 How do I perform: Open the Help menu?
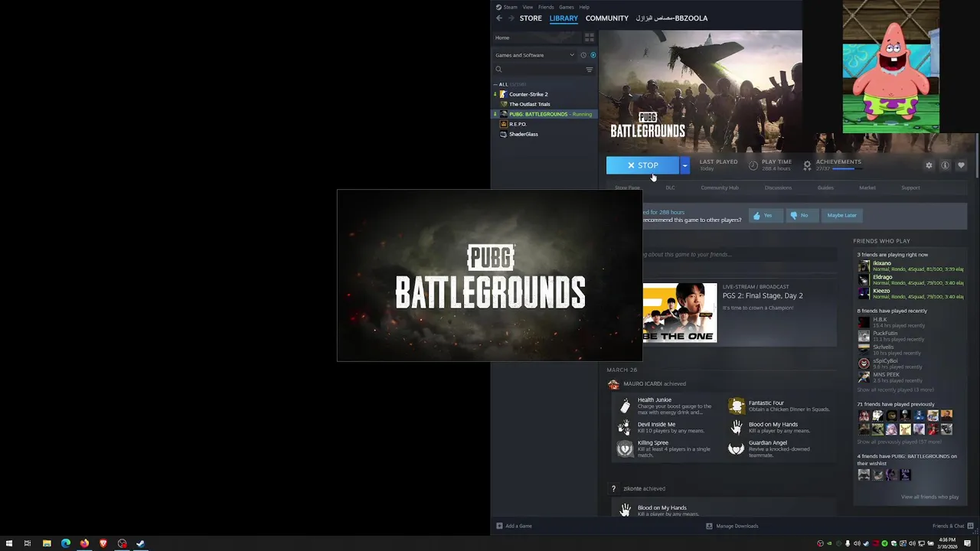(584, 7)
